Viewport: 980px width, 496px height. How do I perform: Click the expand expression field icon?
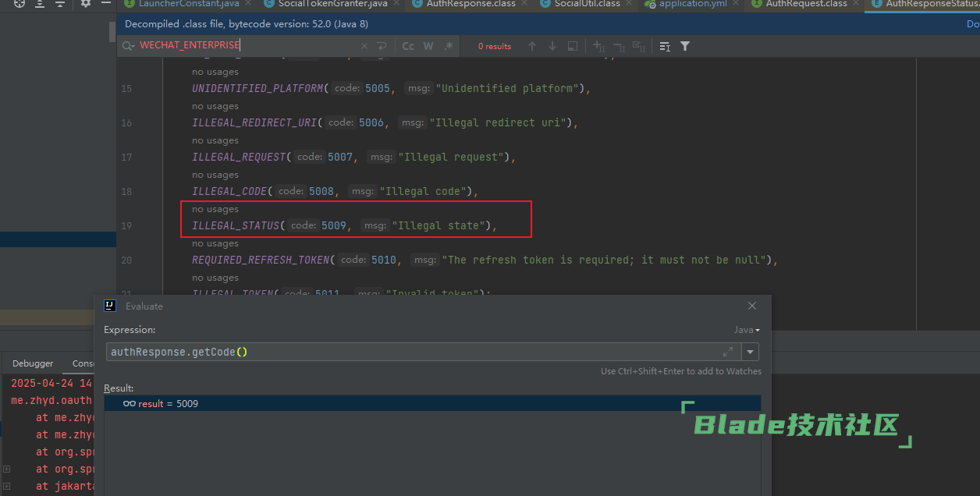tap(728, 352)
